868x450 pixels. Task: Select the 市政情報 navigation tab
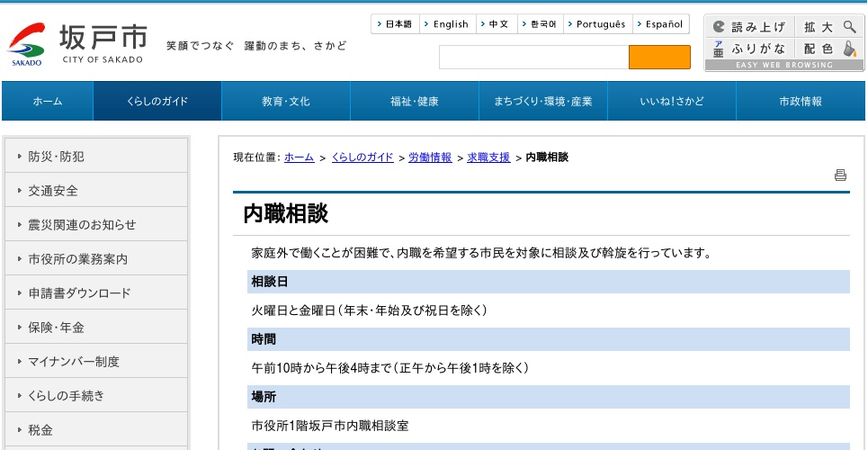pos(801,102)
